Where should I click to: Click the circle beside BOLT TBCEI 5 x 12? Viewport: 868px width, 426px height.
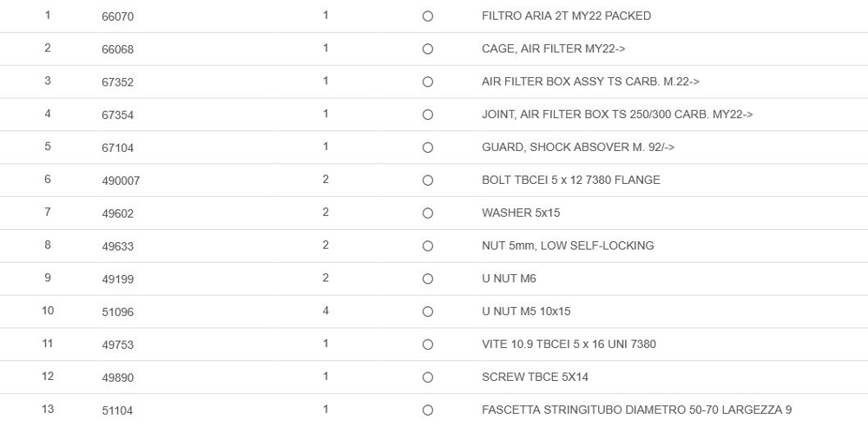coord(427,180)
